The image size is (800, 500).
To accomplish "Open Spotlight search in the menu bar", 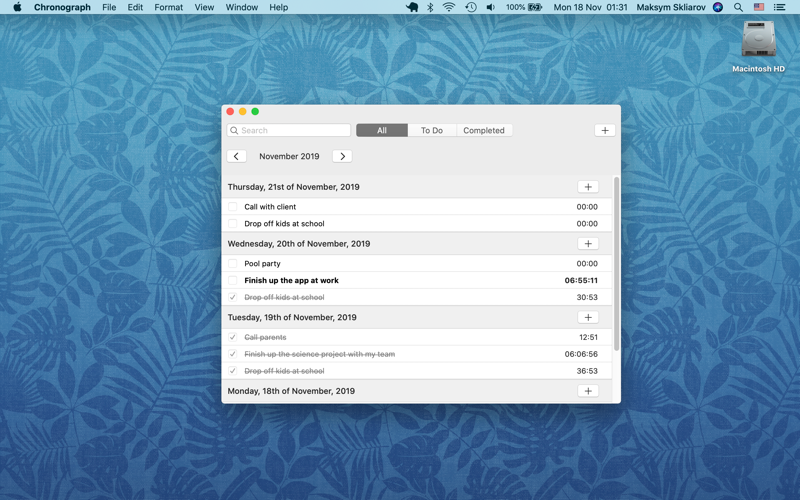I will tap(738, 7).
